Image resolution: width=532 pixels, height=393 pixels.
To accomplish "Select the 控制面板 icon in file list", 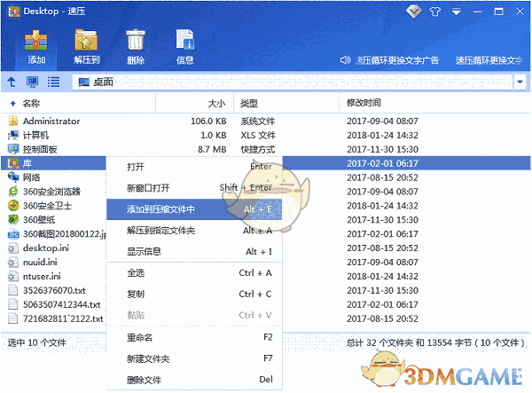I will click(x=13, y=149).
